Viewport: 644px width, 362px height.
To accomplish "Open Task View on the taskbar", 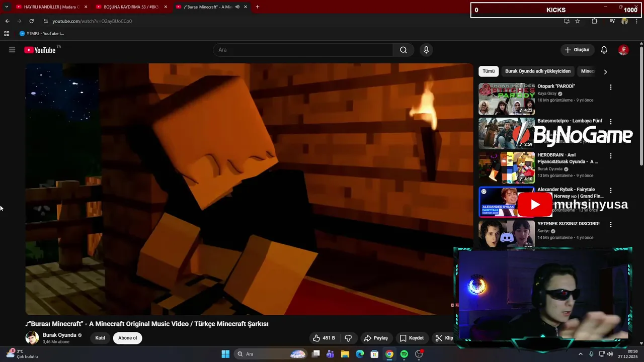I will (x=315, y=354).
